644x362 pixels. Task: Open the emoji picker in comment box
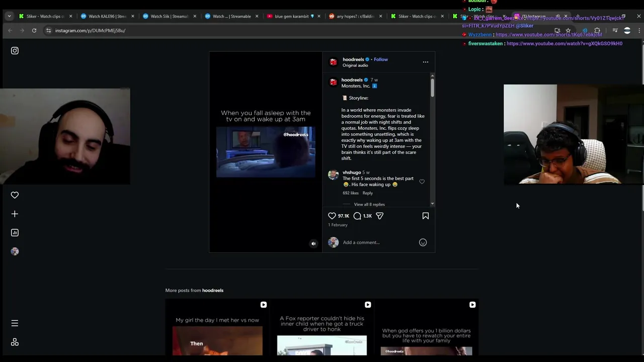pos(423,242)
